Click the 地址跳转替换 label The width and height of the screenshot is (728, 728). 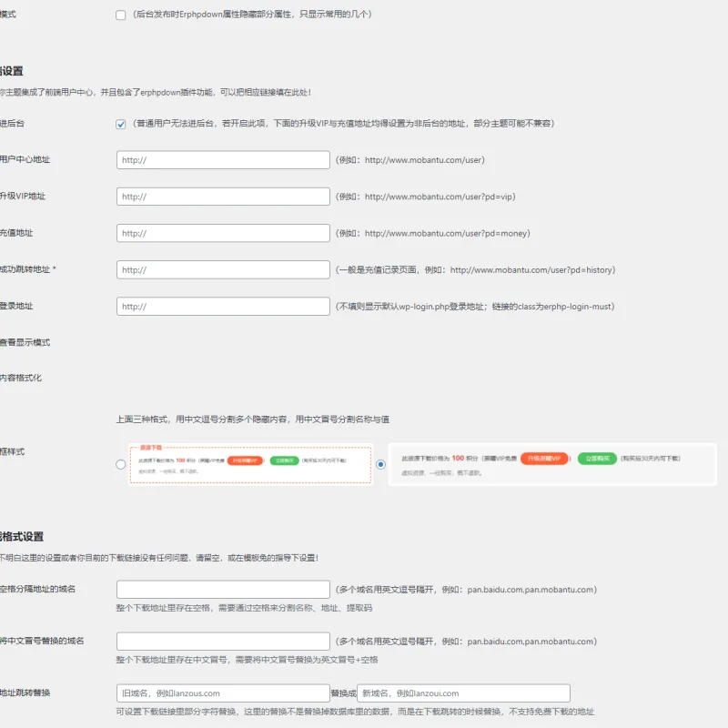click(25, 693)
